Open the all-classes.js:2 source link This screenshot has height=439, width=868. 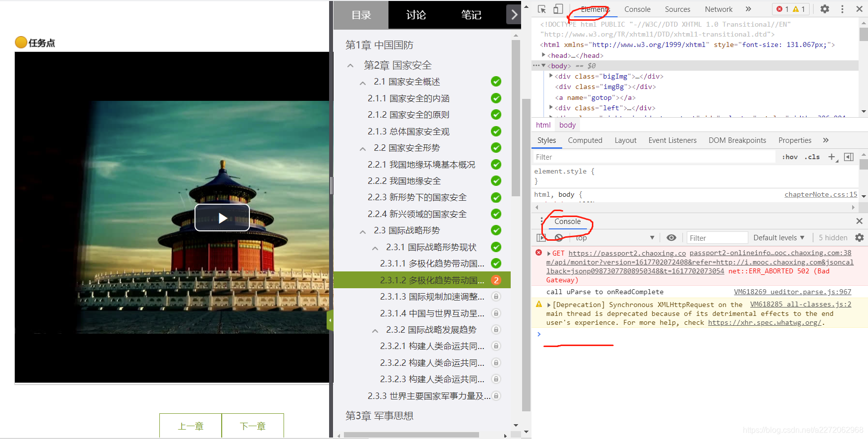(x=801, y=305)
